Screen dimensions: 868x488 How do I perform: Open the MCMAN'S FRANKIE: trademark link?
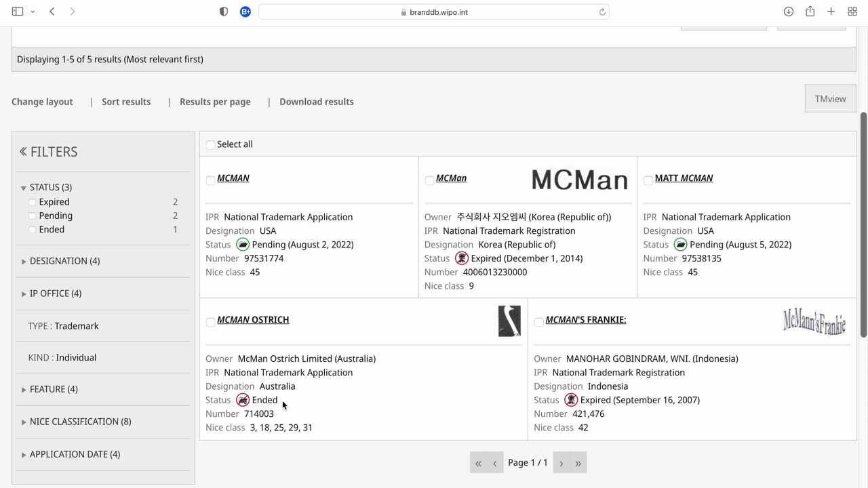tap(586, 320)
